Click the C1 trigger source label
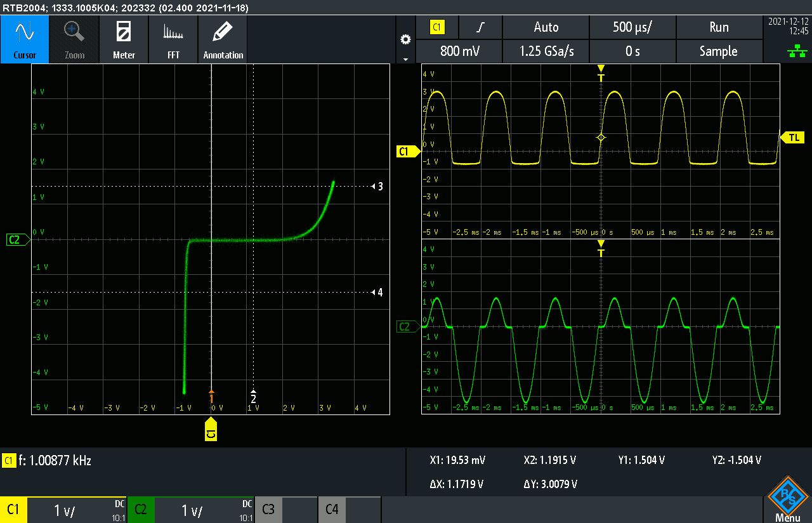The height and width of the screenshot is (523, 812). point(437,27)
